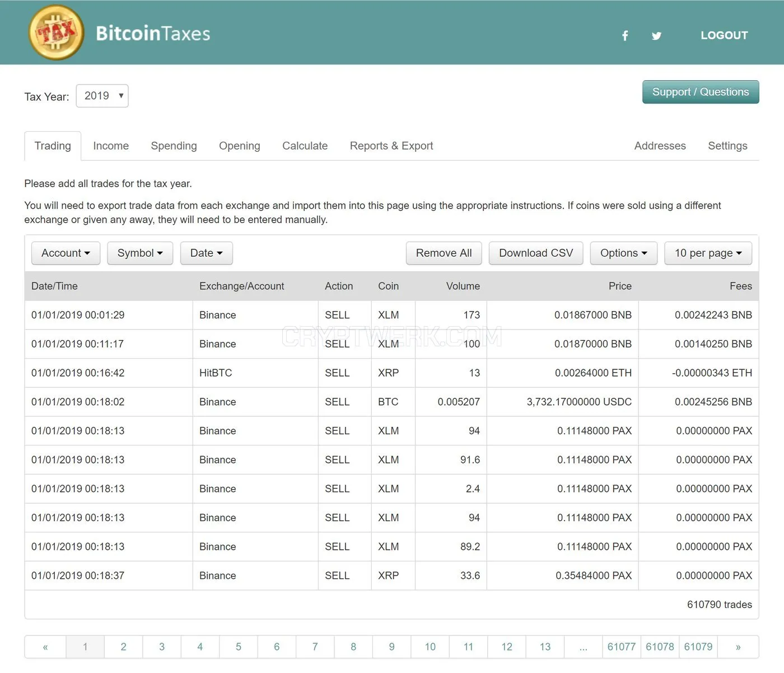Go to the Calculate tab
This screenshot has width=784, height=673.
pos(305,146)
